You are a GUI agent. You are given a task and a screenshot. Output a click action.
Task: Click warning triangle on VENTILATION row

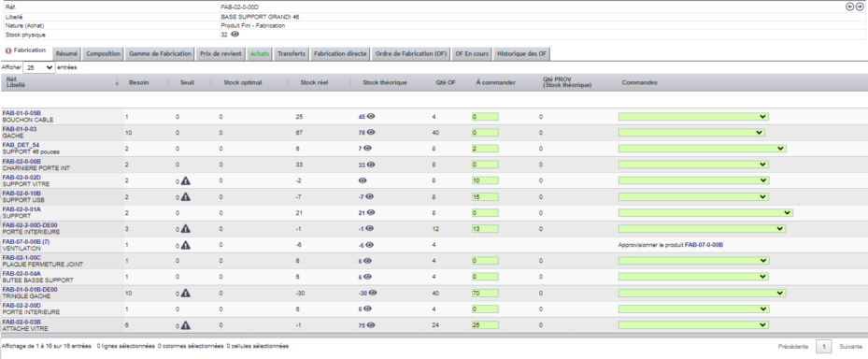click(x=185, y=245)
